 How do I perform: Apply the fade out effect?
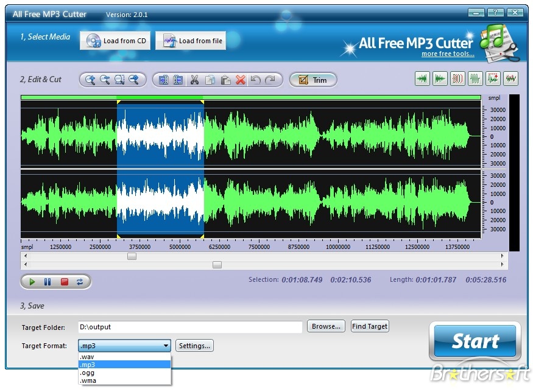(x=440, y=79)
